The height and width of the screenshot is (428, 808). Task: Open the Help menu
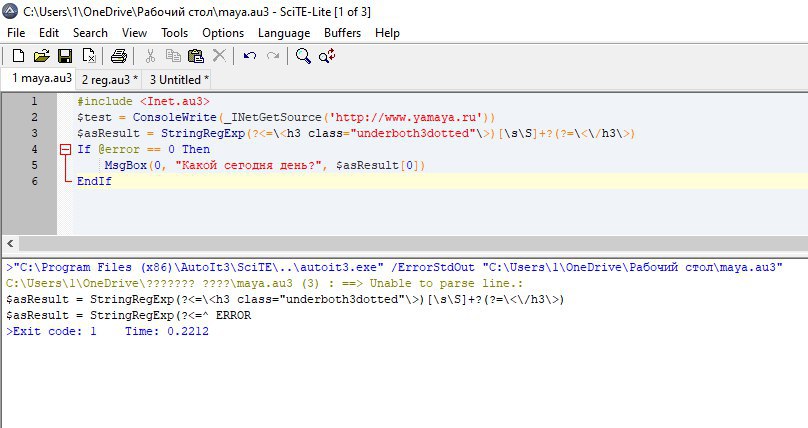click(x=388, y=33)
